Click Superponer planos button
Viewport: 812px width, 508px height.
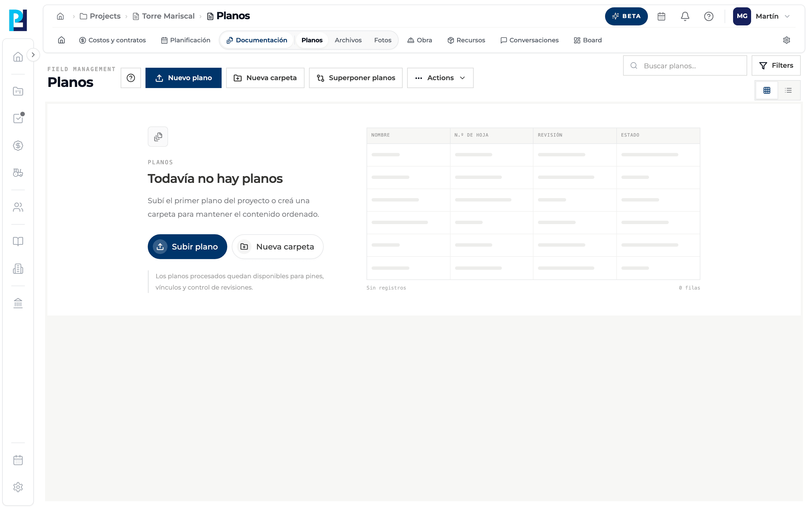[x=356, y=78]
